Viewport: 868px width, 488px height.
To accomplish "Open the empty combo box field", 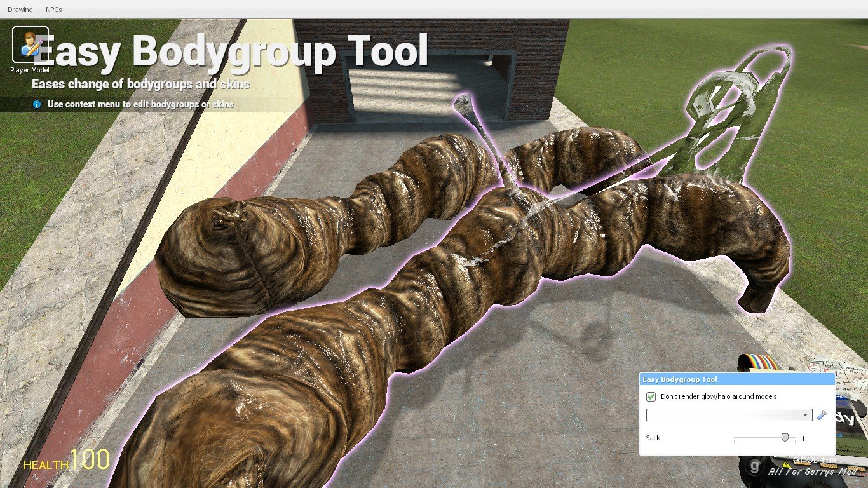I will pos(723,415).
